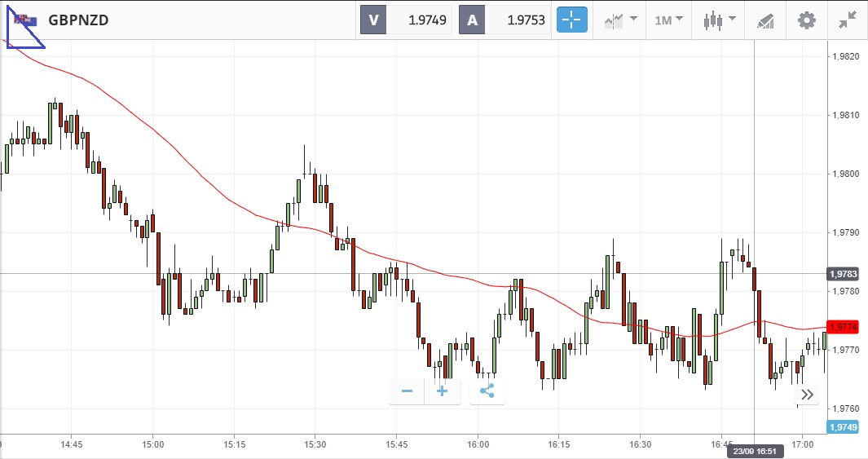Zoom out the chart with minus button

pos(407,391)
